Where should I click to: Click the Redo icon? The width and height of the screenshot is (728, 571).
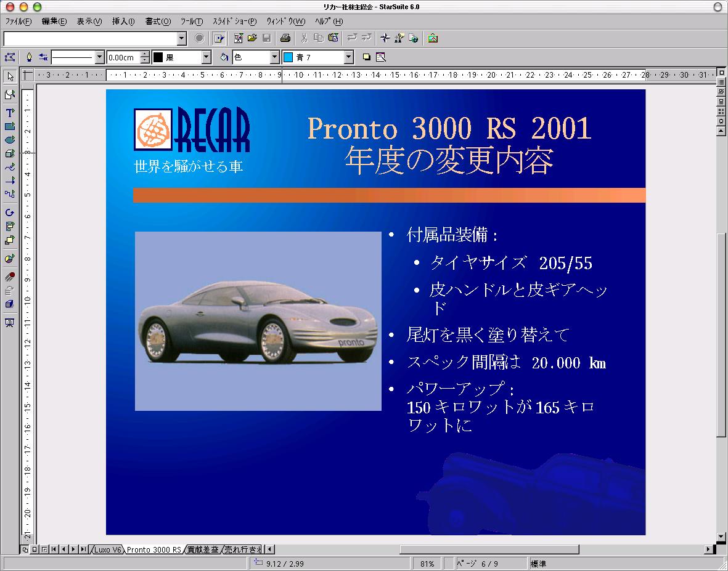click(x=366, y=38)
